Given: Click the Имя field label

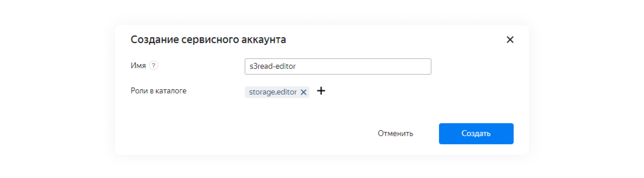Looking at the screenshot, I should tap(138, 66).
